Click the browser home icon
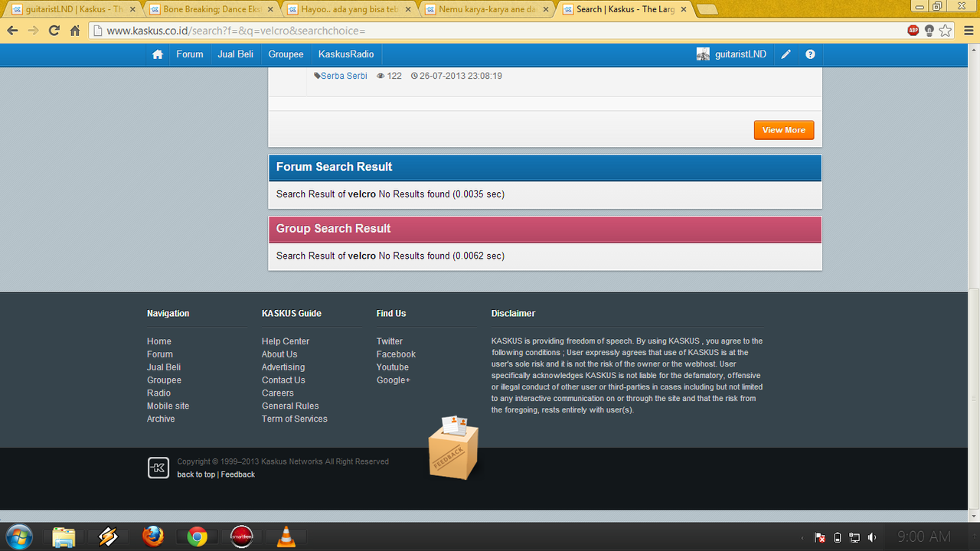Screen dimensions: 980x551 point(75,31)
